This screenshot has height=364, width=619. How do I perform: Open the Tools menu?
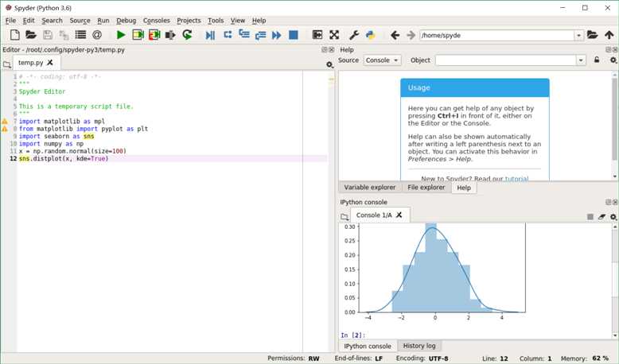(x=216, y=21)
